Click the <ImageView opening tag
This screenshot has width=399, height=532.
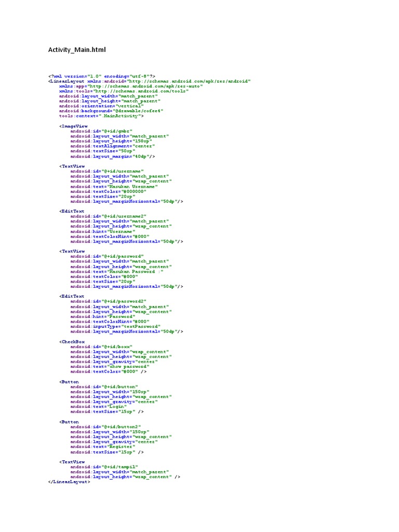click(x=73, y=126)
